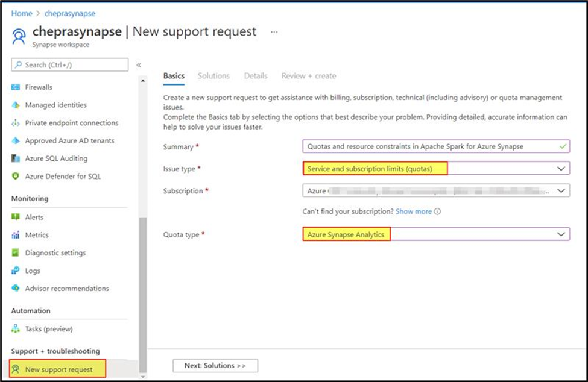
Task: View Alerts under Monitoring
Action: tap(34, 217)
